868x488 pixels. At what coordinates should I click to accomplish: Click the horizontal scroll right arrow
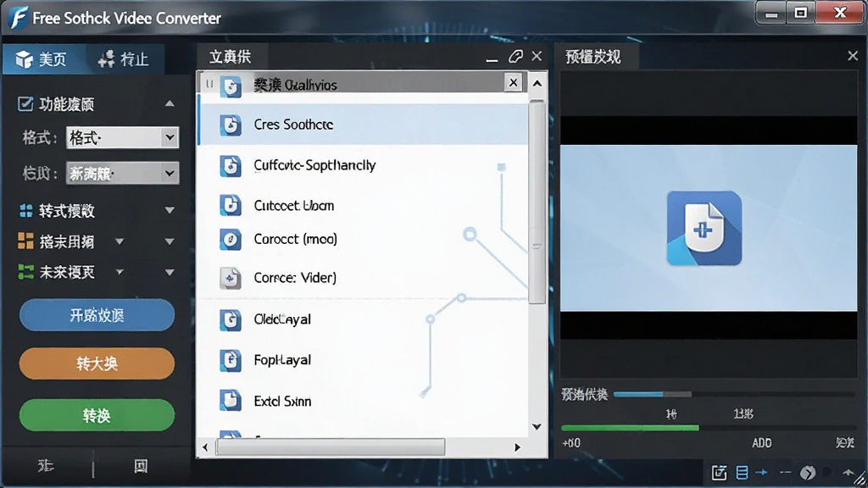pos(517,447)
